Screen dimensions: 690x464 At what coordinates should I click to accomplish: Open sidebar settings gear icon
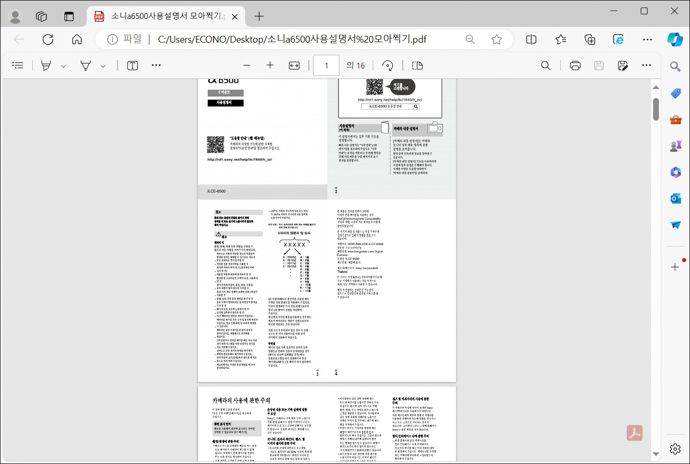(x=675, y=449)
